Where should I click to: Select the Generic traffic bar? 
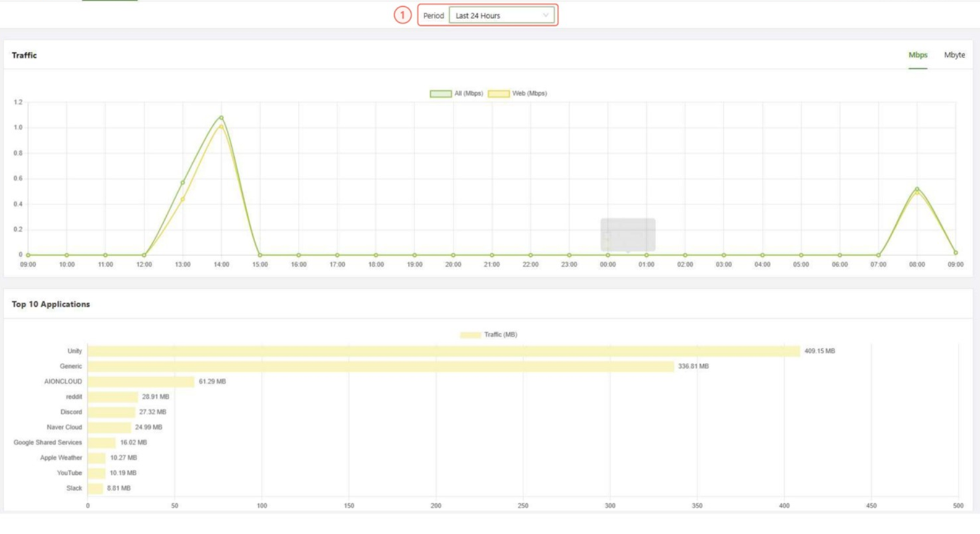381,367
